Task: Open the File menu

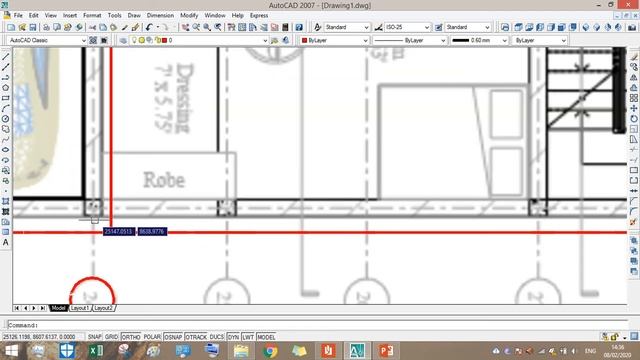Action: pos(18,16)
